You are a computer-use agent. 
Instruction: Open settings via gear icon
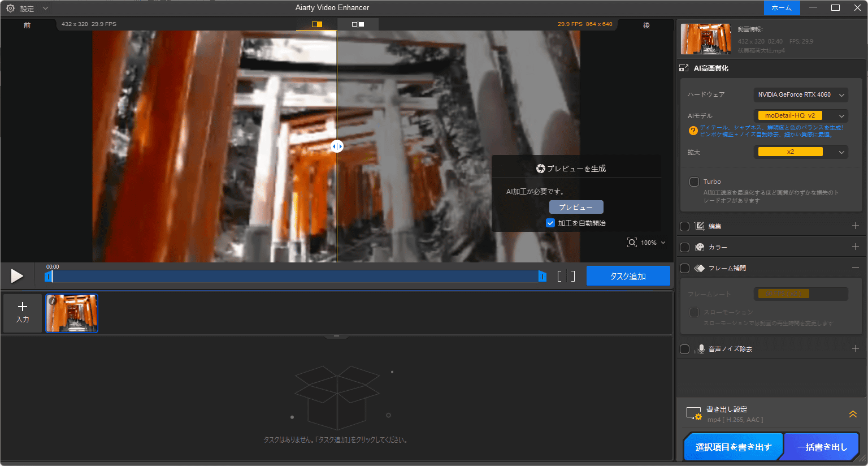10,8
